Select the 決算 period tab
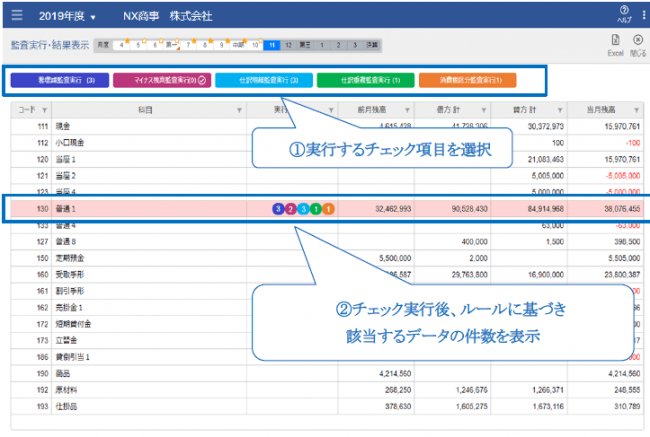This screenshot has height=437, width=650. [372, 45]
